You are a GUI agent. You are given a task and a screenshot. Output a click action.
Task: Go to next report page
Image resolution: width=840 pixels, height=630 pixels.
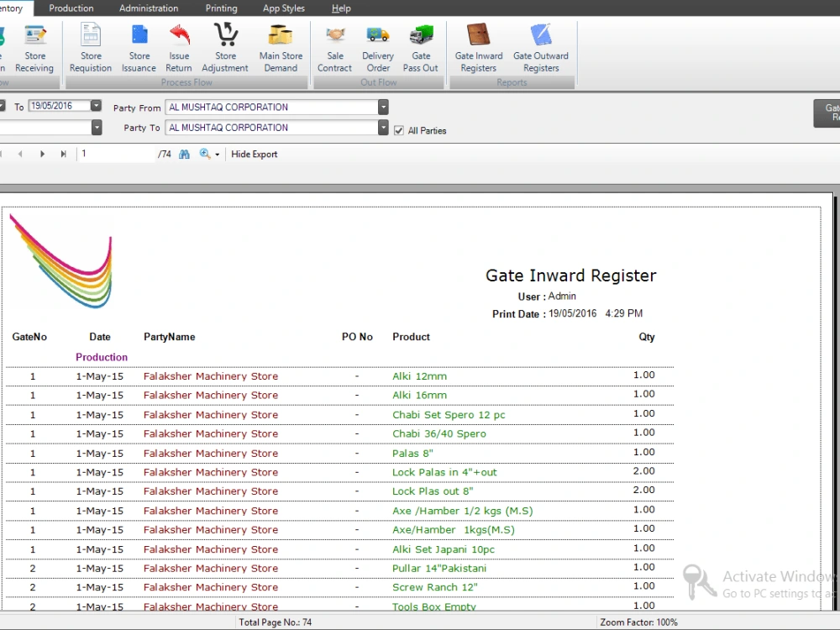tap(42, 155)
